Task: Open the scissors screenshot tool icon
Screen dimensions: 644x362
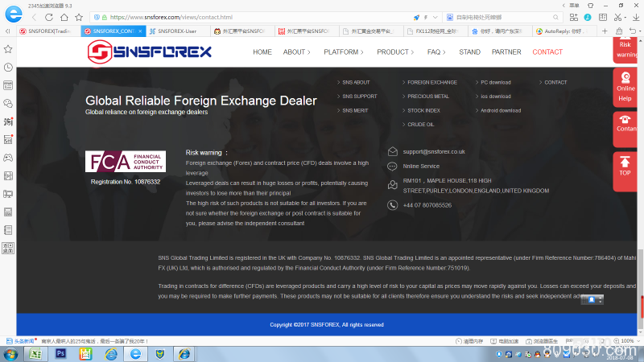Action: (617, 17)
